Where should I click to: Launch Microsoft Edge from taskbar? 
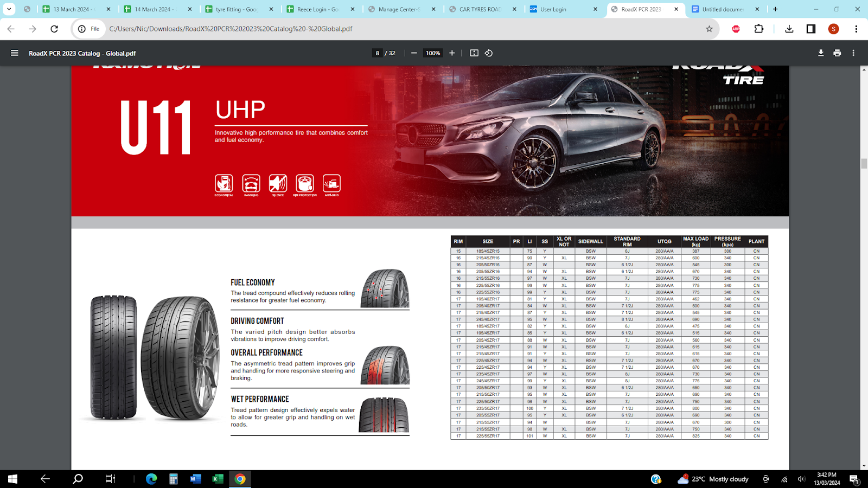(151, 479)
